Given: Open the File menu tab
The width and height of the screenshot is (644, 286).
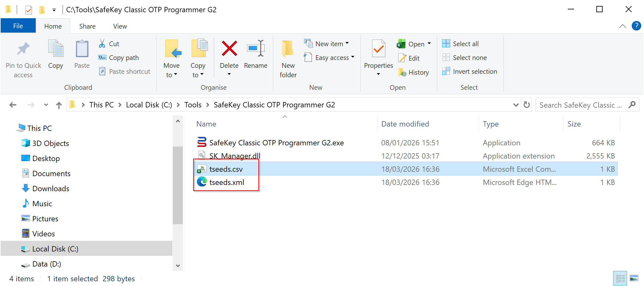Looking at the screenshot, I should (x=18, y=26).
